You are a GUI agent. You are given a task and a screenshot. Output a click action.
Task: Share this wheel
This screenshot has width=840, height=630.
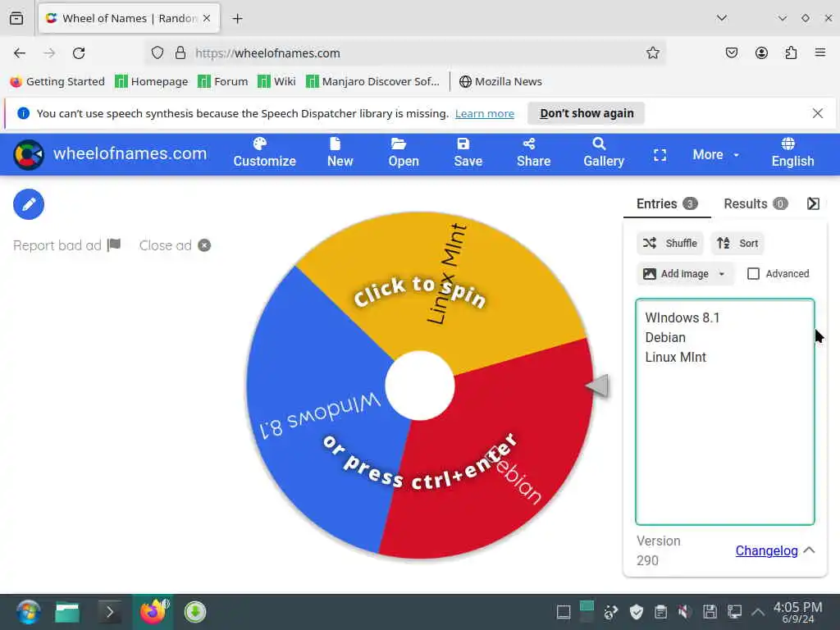point(533,153)
